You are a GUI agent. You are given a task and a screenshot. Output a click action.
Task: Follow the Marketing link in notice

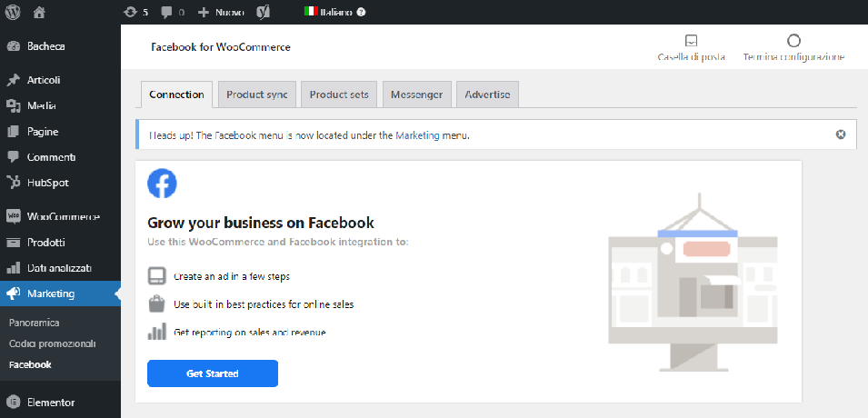point(417,135)
